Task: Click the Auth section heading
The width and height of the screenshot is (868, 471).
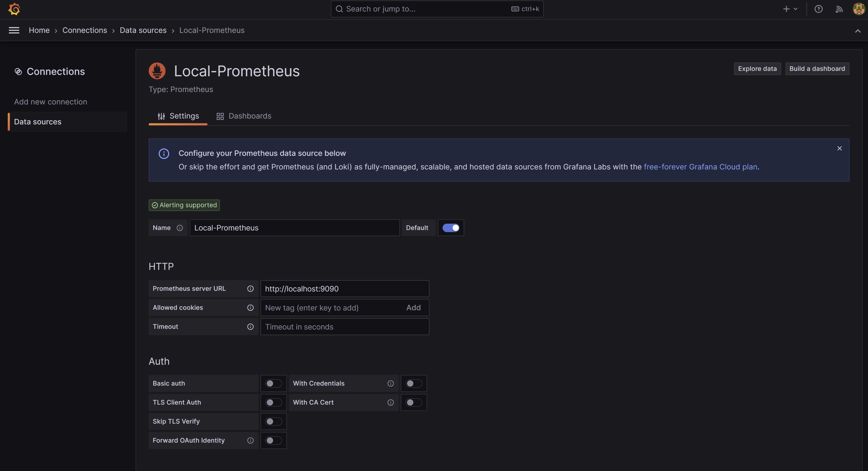Action: (159, 361)
